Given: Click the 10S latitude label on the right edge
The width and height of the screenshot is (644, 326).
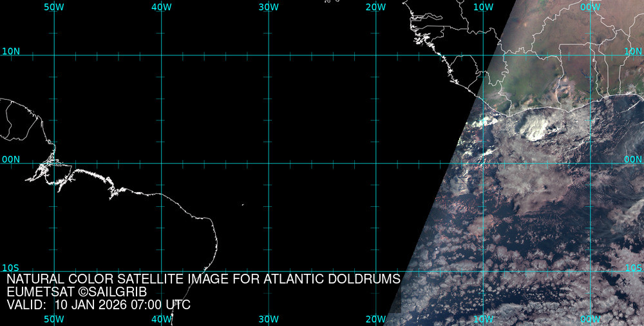Looking at the screenshot, I should [633, 267].
